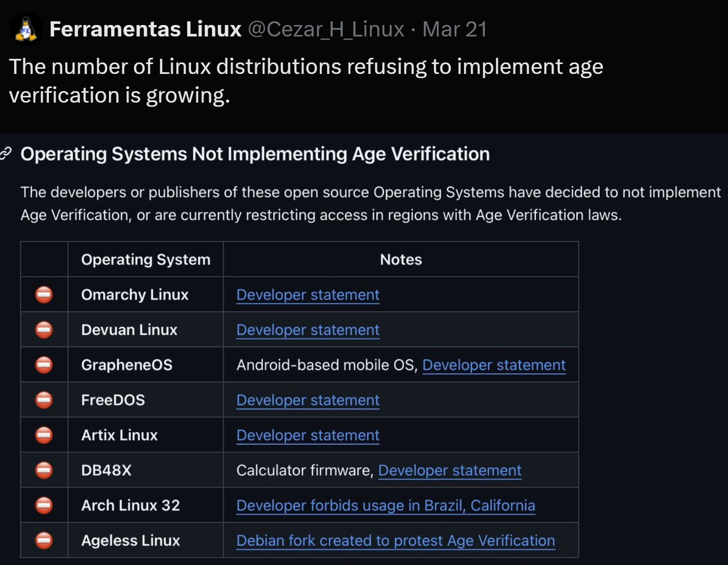This screenshot has height=565, width=728.
Task: Click the anchor link icon beside the heading
Action: [6, 154]
